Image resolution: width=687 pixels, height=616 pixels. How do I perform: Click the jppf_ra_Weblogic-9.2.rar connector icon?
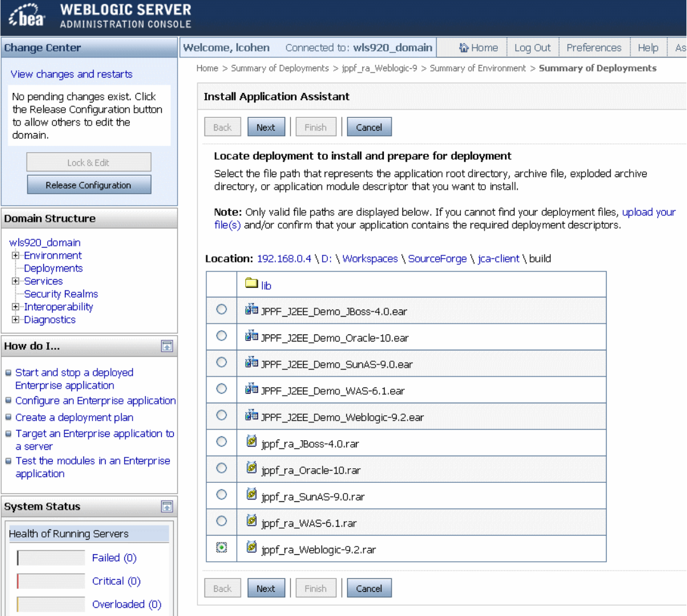tap(251, 547)
